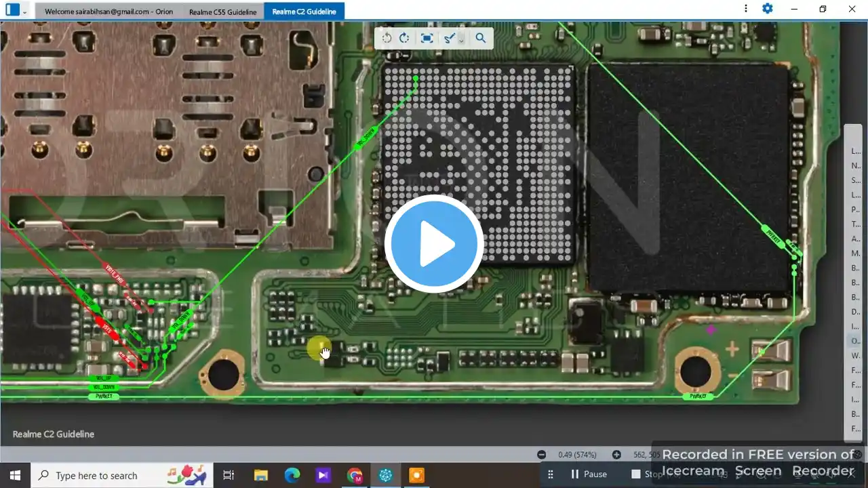Click the PWRKEY label near bottom left
Image resolution: width=868 pixels, height=488 pixels.
pyautogui.click(x=104, y=396)
